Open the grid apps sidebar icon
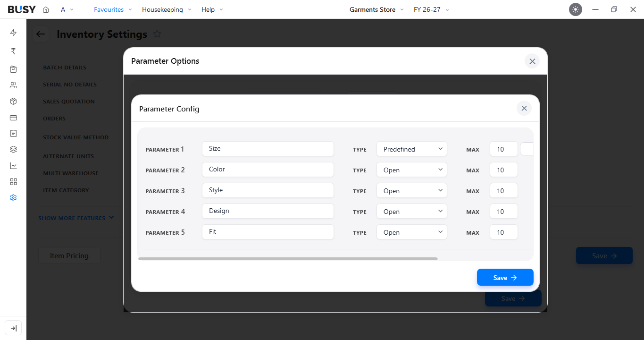The height and width of the screenshot is (340, 644). pyautogui.click(x=13, y=182)
